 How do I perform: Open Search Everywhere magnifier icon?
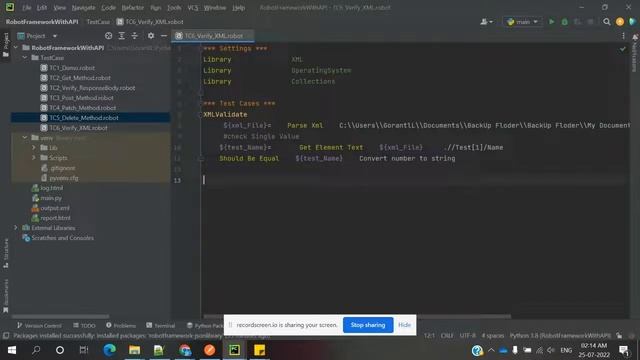click(607, 22)
